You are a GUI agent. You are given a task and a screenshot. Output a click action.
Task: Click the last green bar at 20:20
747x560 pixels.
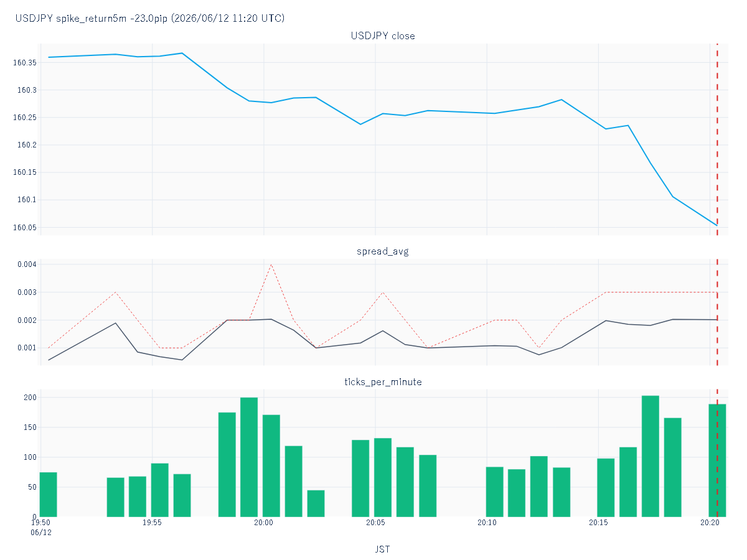pos(717,460)
